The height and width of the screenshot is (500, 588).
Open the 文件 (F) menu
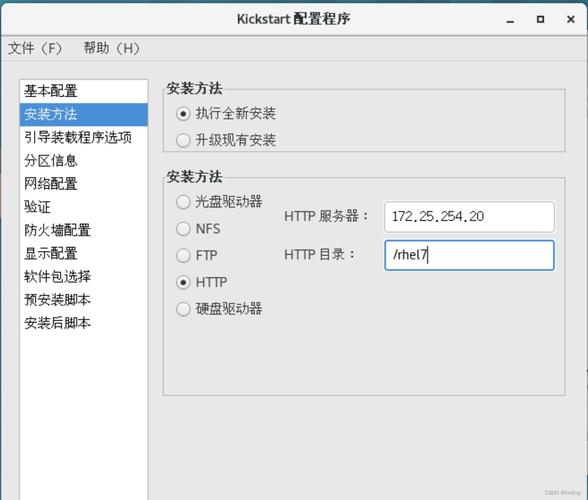[x=35, y=48]
